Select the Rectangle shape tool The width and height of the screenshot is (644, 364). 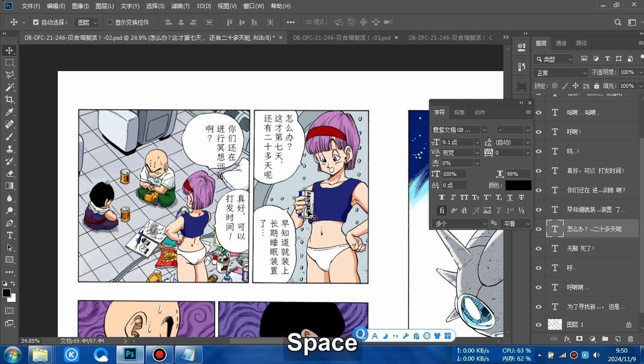tap(9, 260)
